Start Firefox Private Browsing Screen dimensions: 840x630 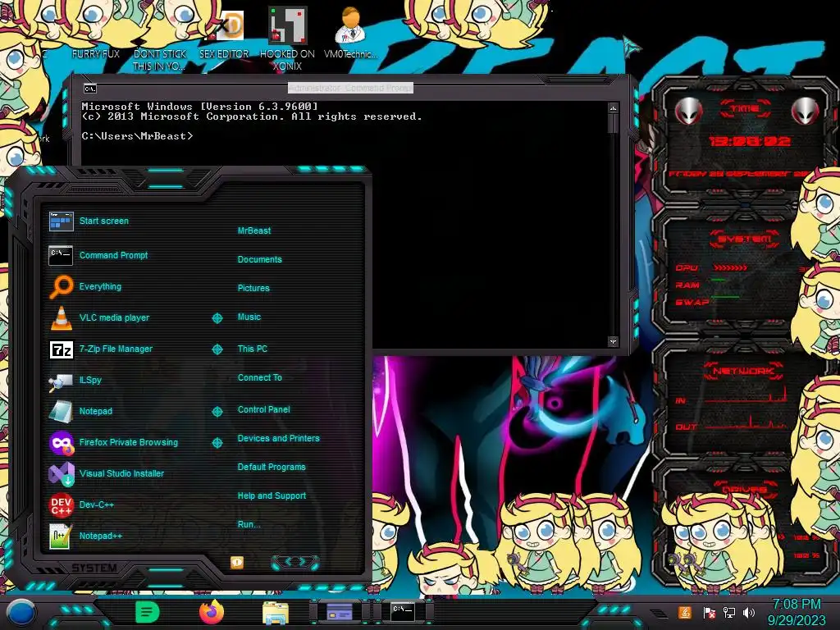pos(113,442)
